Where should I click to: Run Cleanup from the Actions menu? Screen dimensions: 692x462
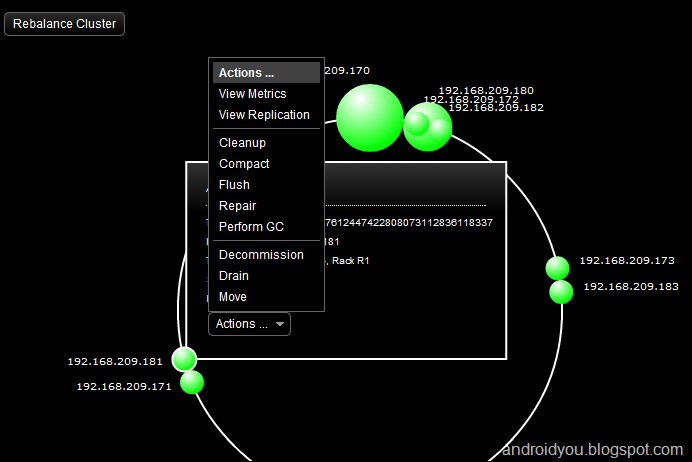[266, 143]
